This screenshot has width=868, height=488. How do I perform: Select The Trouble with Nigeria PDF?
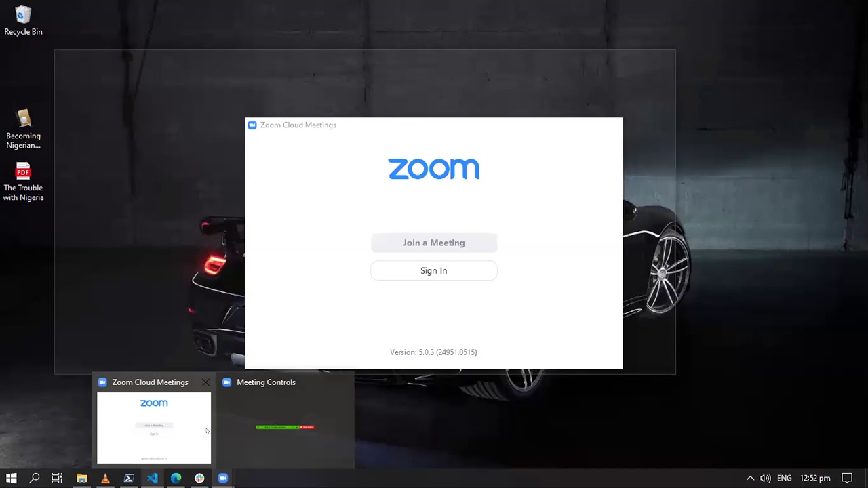point(23,182)
